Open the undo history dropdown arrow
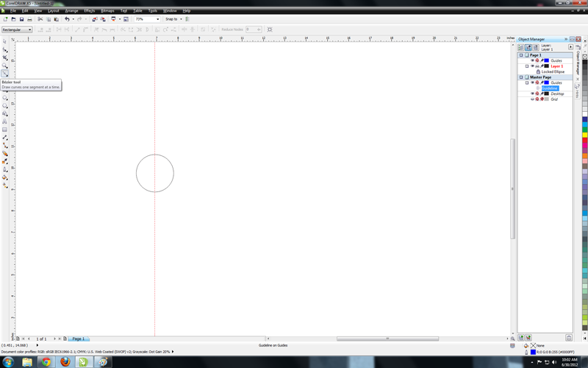This screenshot has width=588, height=368. pyautogui.click(x=73, y=19)
